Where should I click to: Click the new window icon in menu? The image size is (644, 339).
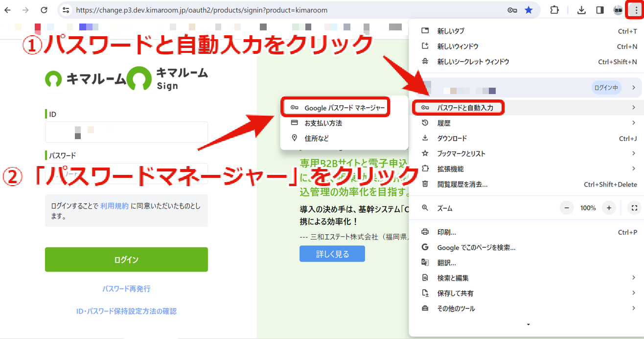tap(425, 46)
